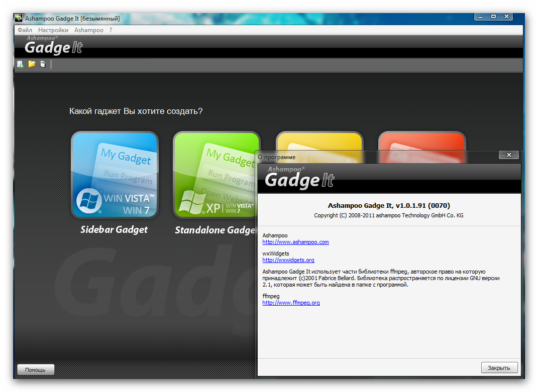Viewport: 538px width, 392px height.
Task: Maximize the Ashampoo Gadge It window
Action: pyautogui.click(x=493, y=17)
